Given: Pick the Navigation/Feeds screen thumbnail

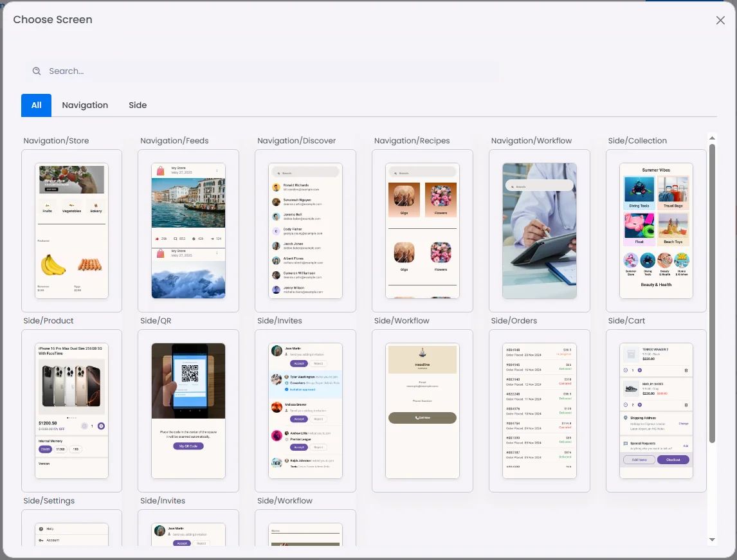Looking at the screenshot, I should 188,231.
